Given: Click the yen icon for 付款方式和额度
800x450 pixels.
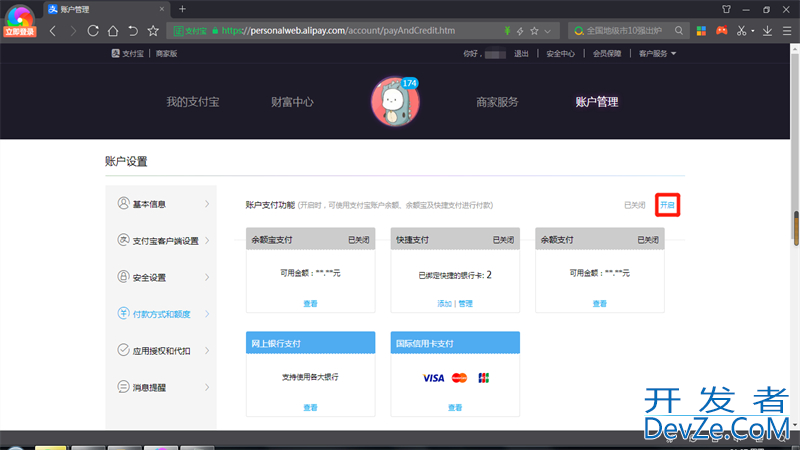Looking at the screenshot, I should click(123, 313).
